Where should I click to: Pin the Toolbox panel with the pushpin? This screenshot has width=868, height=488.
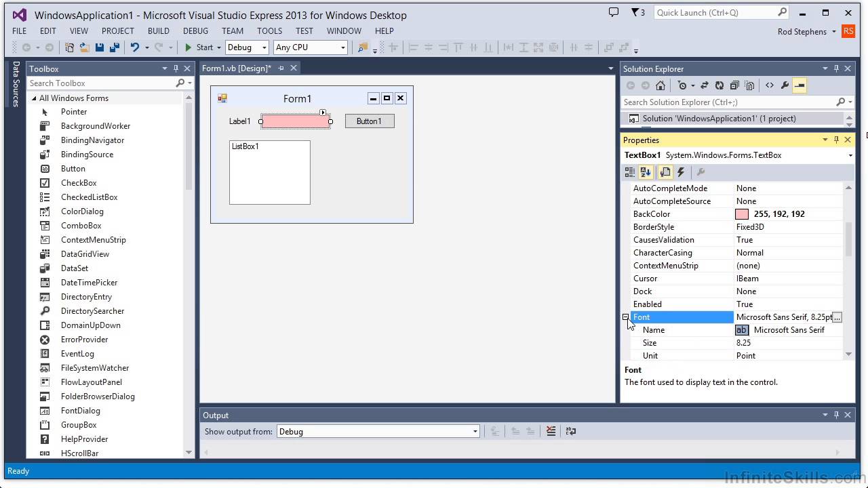pos(176,68)
